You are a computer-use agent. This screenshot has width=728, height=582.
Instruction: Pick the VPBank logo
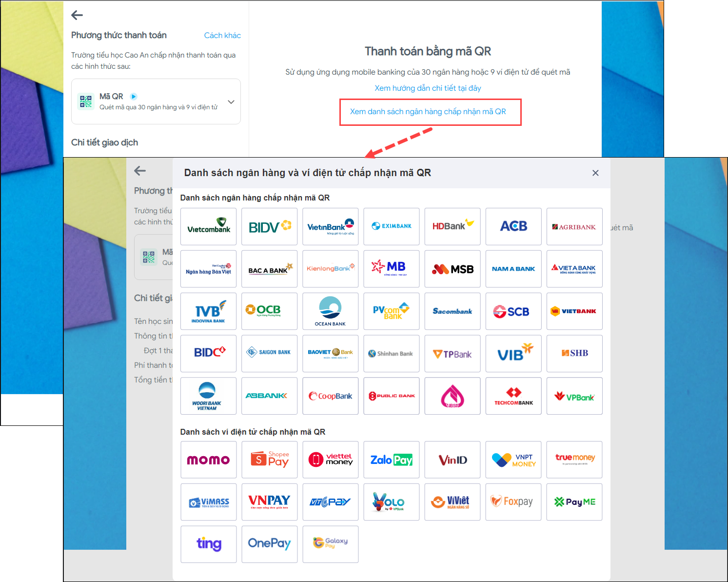(574, 396)
